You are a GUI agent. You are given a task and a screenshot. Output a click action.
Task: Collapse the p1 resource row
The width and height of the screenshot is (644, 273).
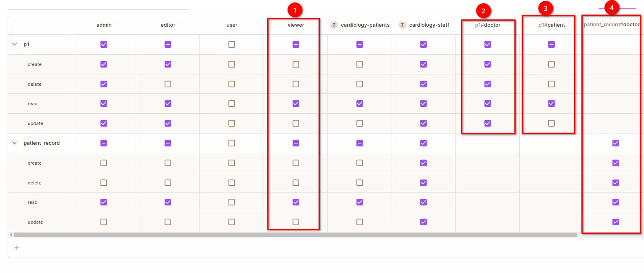pyautogui.click(x=15, y=44)
